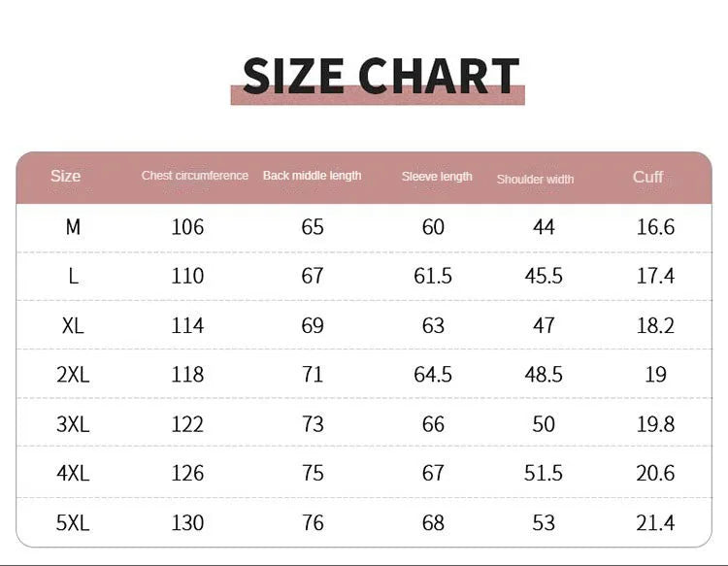728x566 pixels.
Task: Select the L size row label
Action: 73,277
